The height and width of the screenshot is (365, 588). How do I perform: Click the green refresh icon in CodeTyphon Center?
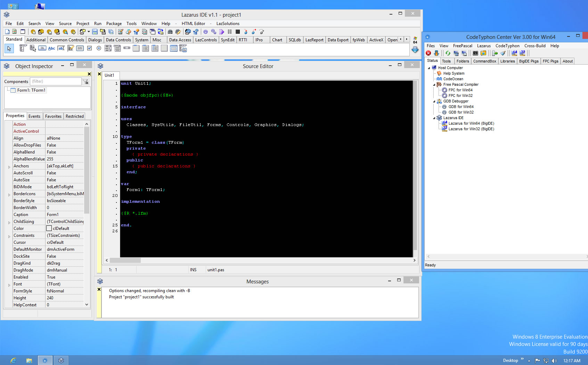pyautogui.click(x=448, y=53)
